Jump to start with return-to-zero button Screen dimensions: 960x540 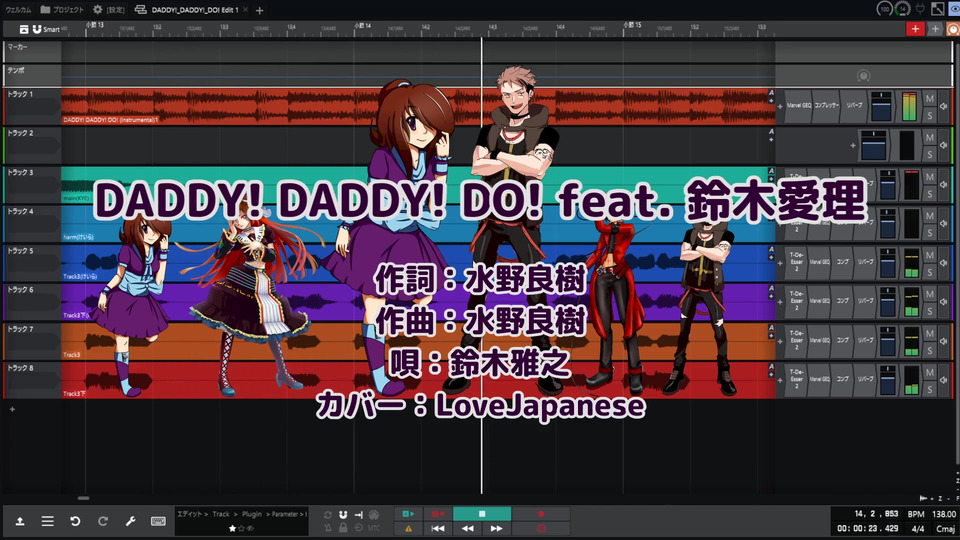[x=438, y=528]
